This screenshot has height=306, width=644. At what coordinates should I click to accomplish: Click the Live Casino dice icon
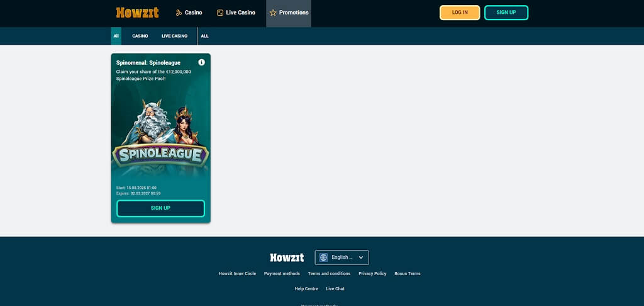[x=220, y=13]
